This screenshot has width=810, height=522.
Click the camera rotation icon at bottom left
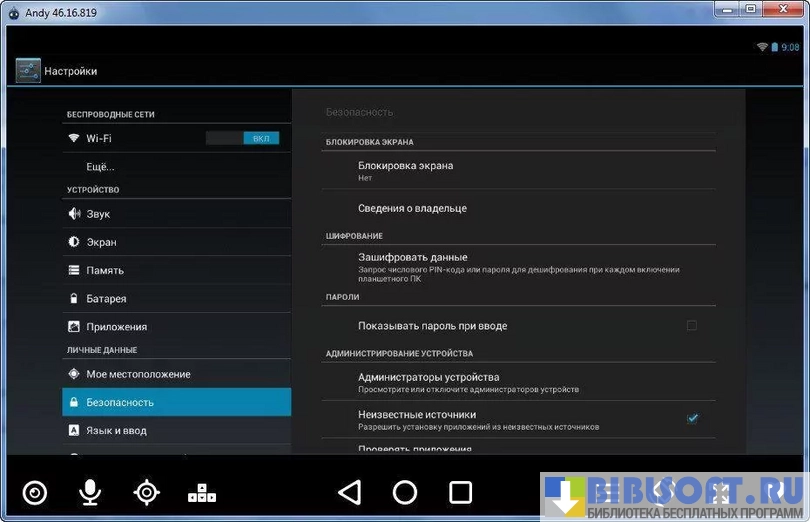point(35,492)
